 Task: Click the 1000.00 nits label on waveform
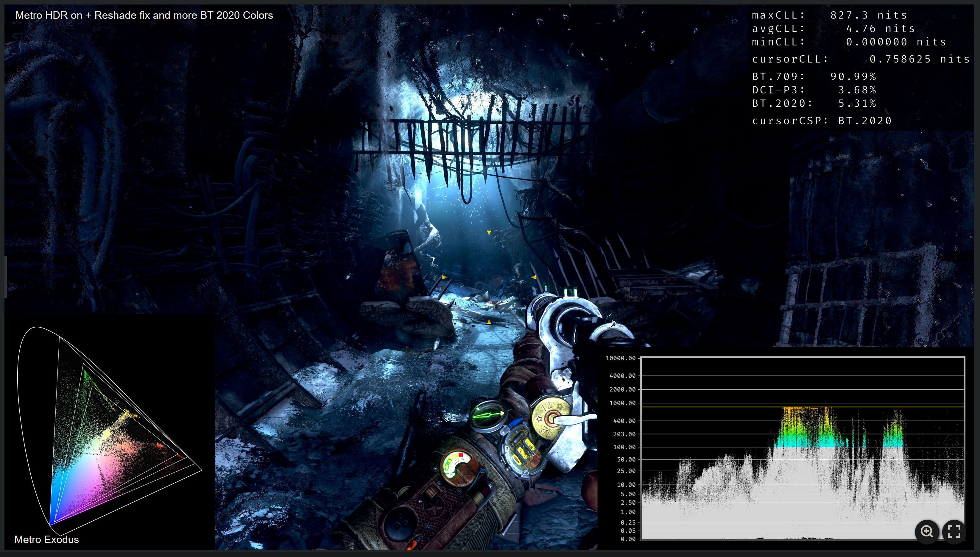(622, 403)
